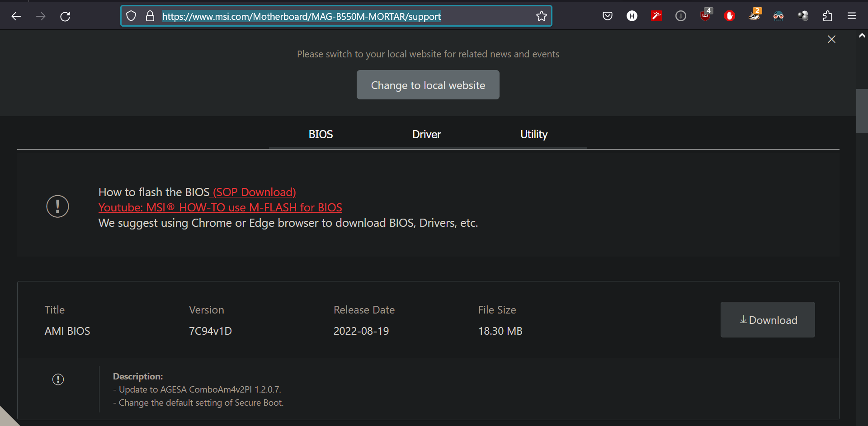Download the 7C94v1D AMI BIOS
Screen dimensions: 868x426
pyautogui.click(x=768, y=320)
